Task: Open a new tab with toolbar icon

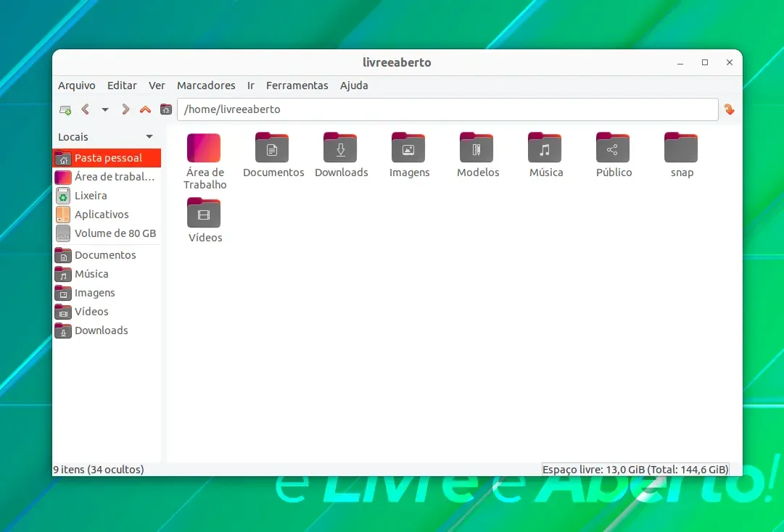Action: coord(65,109)
